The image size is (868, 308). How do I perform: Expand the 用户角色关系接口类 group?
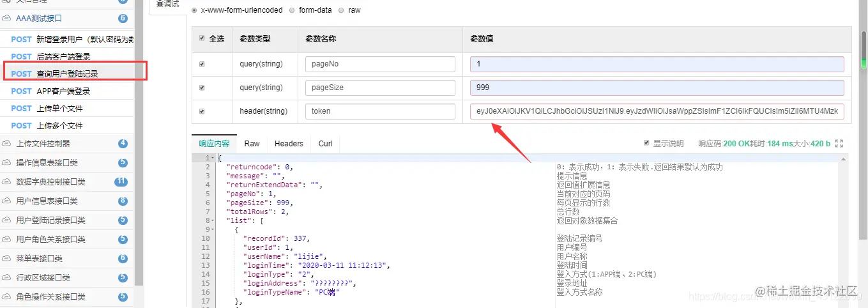(67, 240)
